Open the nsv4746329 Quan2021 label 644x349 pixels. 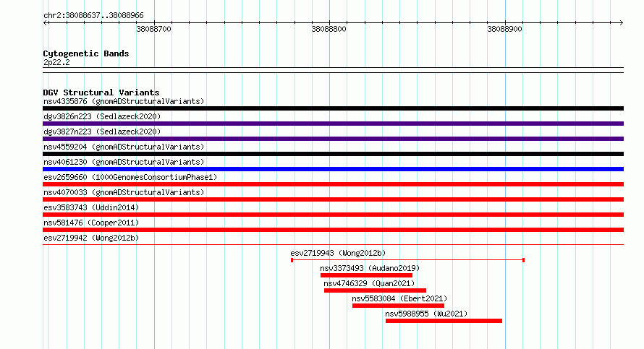[x=369, y=283]
